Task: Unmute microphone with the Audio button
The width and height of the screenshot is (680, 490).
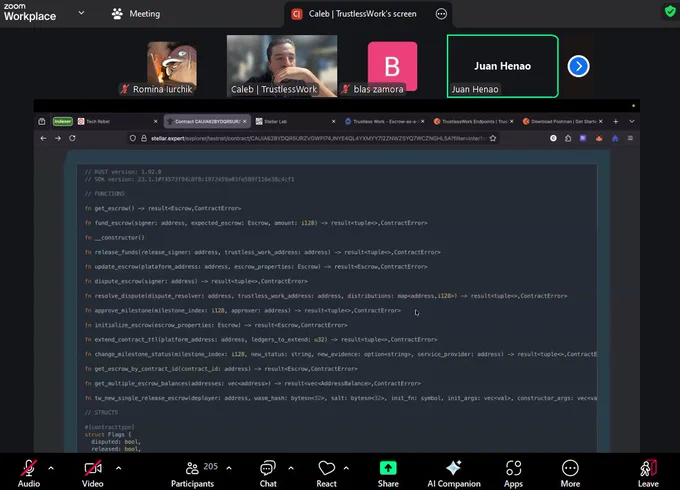Action: [29, 473]
